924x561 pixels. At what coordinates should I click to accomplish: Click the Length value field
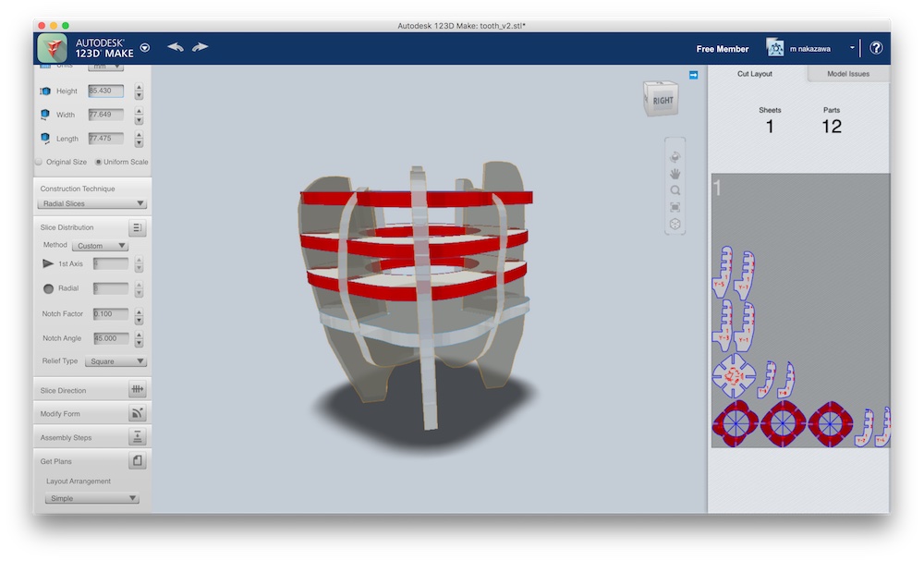[x=106, y=138]
